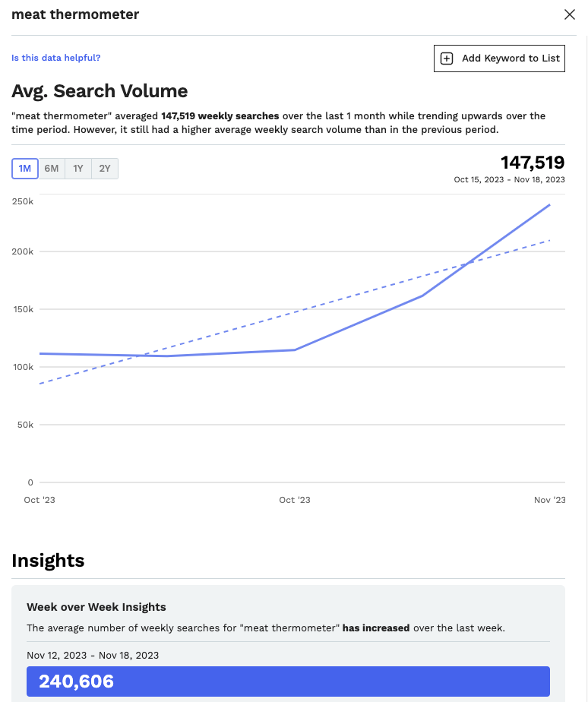Open the 'Is this data helpful?' link
The image size is (588, 702).
[x=56, y=58]
